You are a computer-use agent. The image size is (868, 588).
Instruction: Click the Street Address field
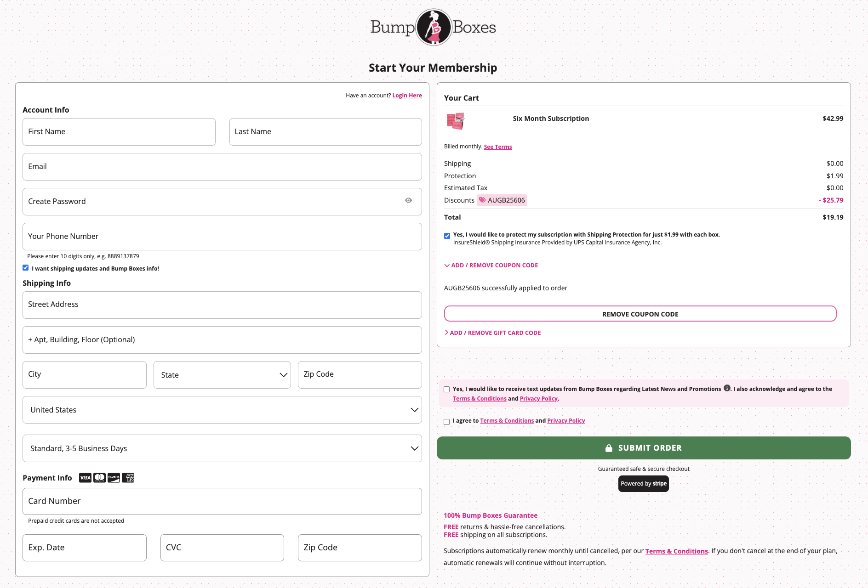(x=222, y=305)
